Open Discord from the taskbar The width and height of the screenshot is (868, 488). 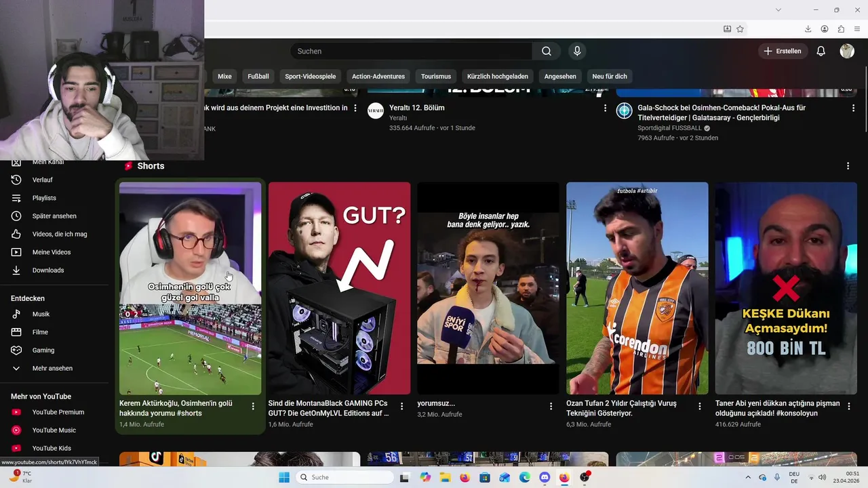pos(545,477)
